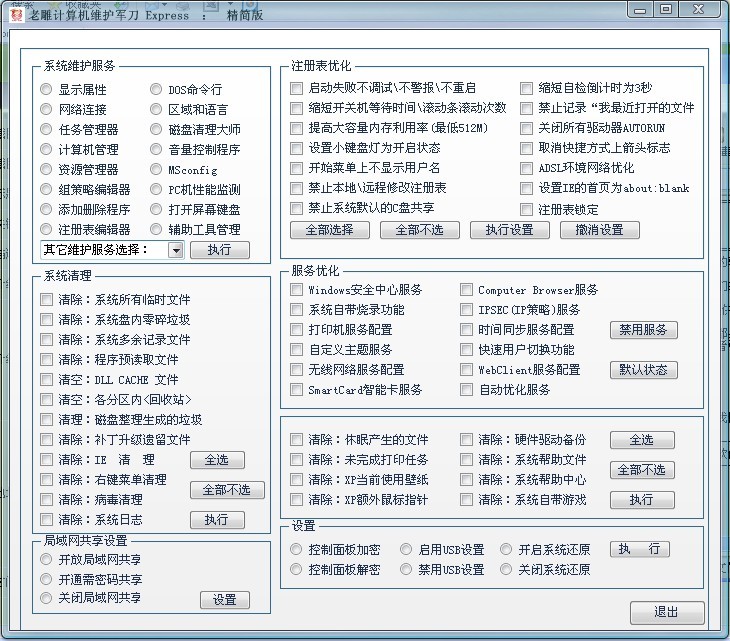The height and width of the screenshot is (641, 730).
Task: Pick the 注册表编辑器 radio option
Action: click(47, 230)
